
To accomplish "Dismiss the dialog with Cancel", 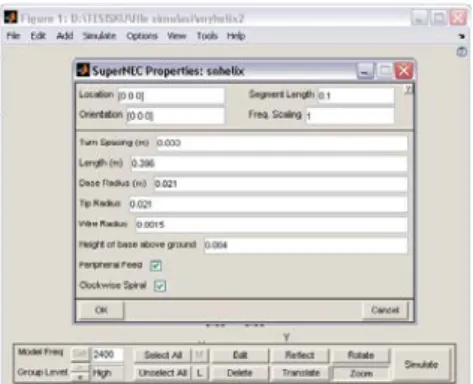I will (385, 310).
